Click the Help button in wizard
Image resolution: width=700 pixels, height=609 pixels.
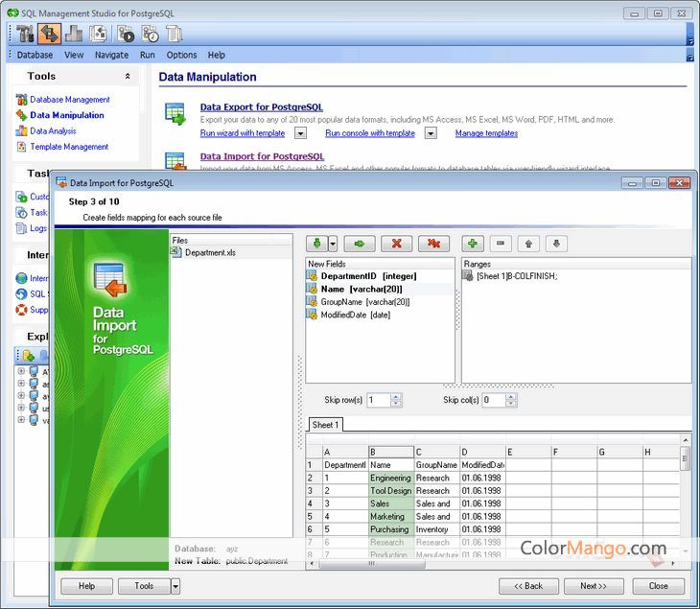[x=86, y=586]
